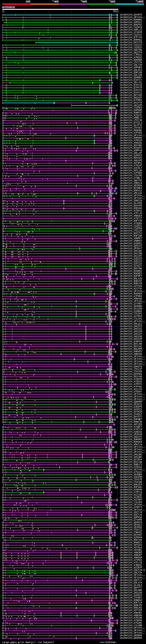
Task: Select the UniRef100_Q6K7X5 identifier
Action: pos(131,180)
